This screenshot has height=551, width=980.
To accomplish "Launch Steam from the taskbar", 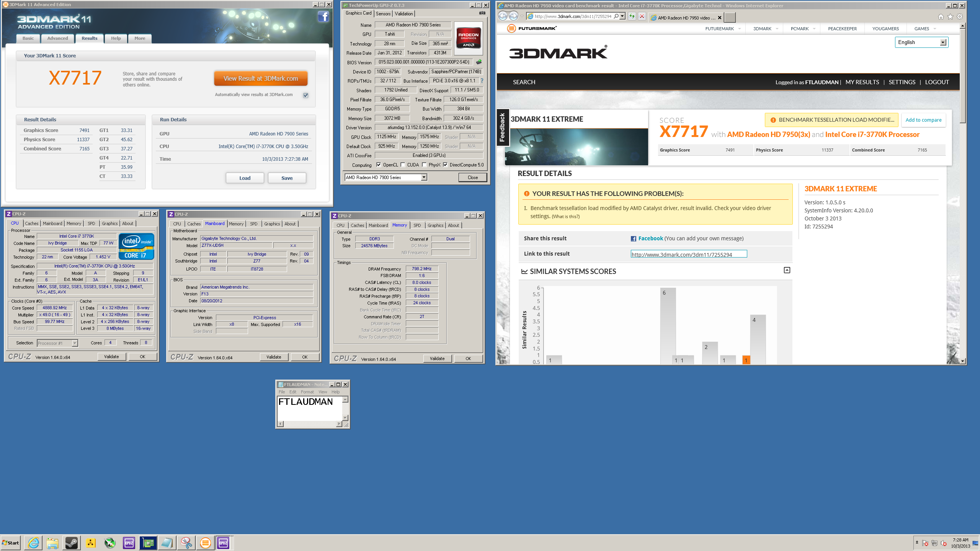I will (x=72, y=543).
